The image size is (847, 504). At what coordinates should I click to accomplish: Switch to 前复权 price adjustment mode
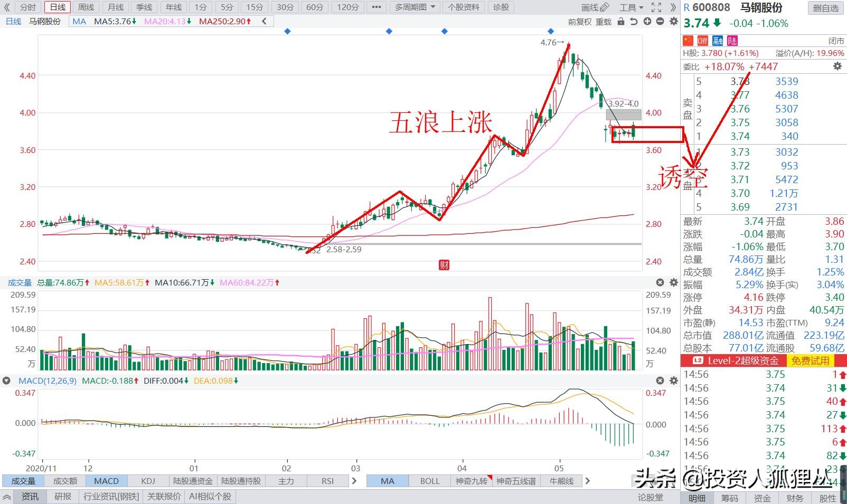click(579, 22)
